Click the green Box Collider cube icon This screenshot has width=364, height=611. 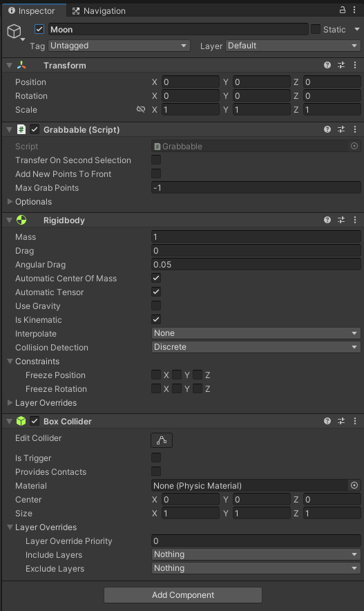[x=21, y=421]
